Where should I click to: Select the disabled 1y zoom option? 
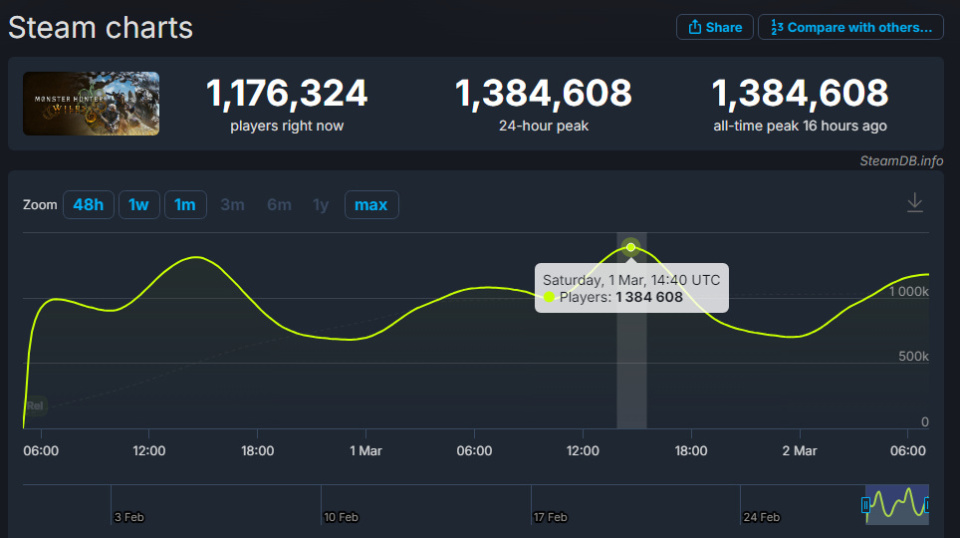pyautogui.click(x=321, y=204)
